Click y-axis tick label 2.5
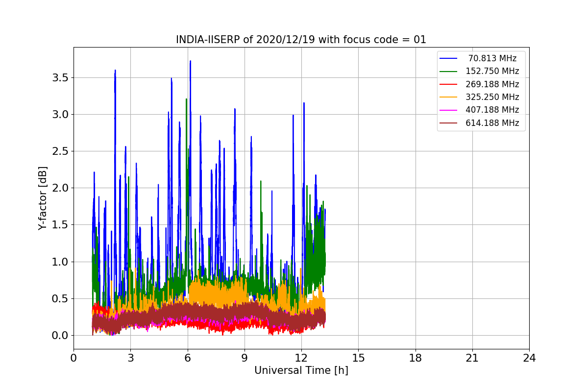Image resolution: width=588 pixels, height=392 pixels. point(60,151)
